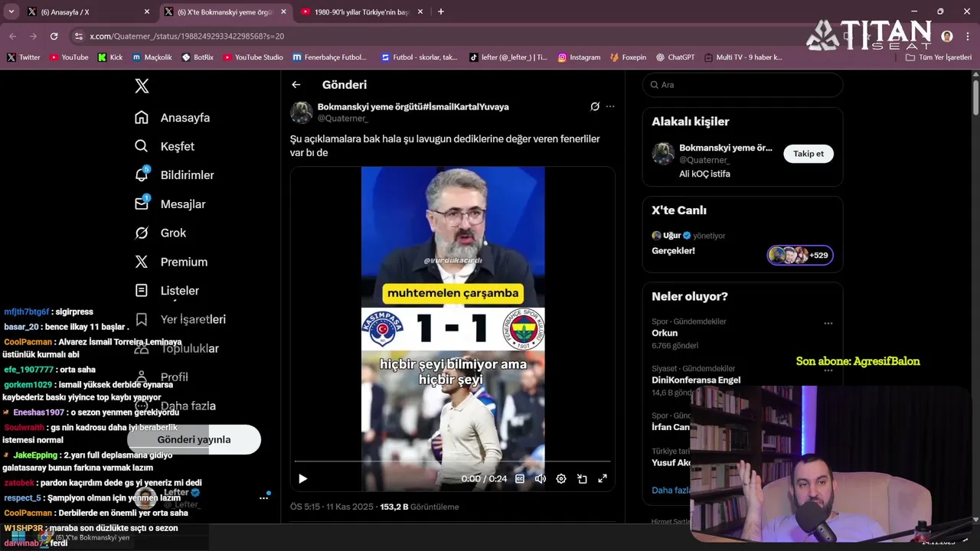
Task: Seek on the video progress bar
Action: click(x=452, y=461)
